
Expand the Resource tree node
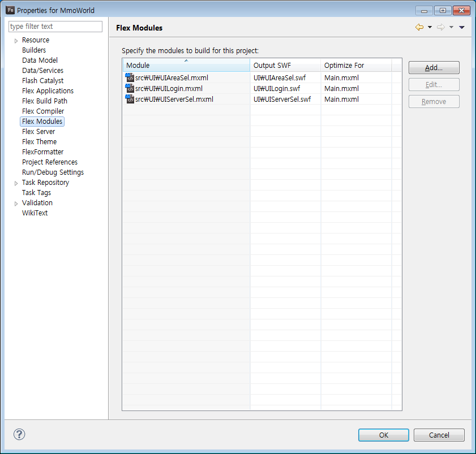click(x=15, y=40)
